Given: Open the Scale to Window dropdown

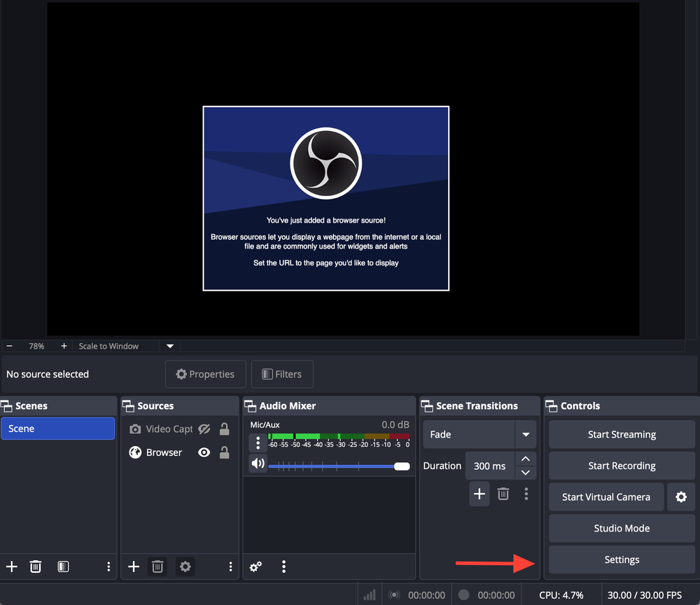Looking at the screenshot, I should (x=169, y=345).
